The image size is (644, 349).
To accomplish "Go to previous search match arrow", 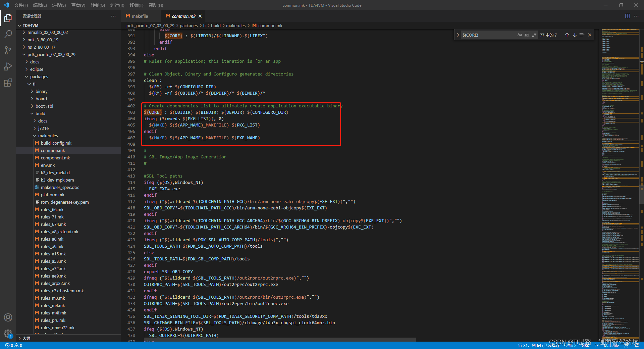I will click(x=567, y=35).
